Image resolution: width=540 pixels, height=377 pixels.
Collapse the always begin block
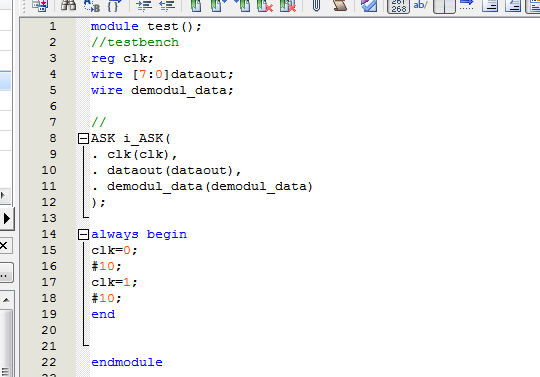(x=83, y=234)
